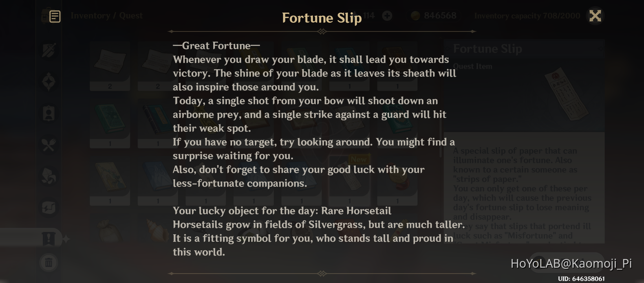Click the trash can destroy icon

point(49,263)
